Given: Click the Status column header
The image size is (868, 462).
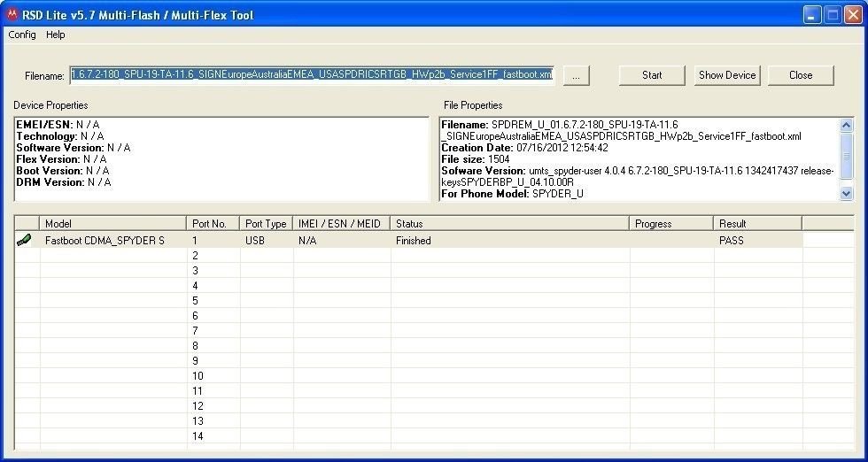Looking at the screenshot, I should (510, 224).
